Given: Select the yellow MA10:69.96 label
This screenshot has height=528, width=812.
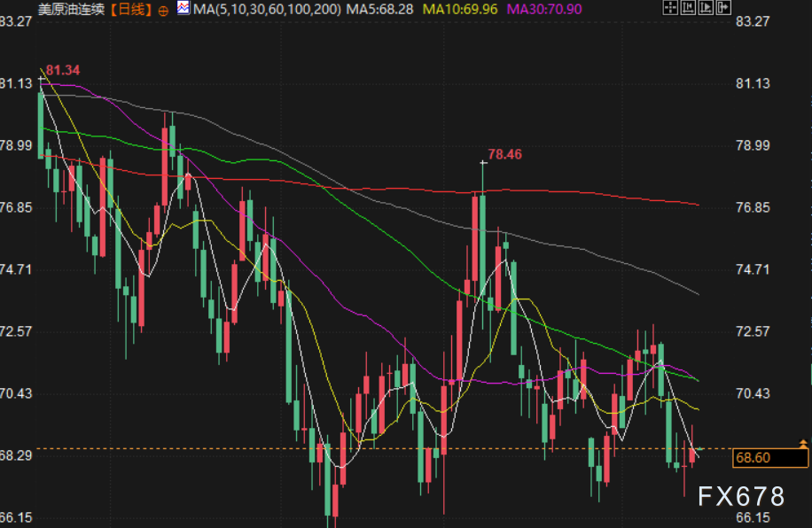Looking at the screenshot, I should (459, 10).
